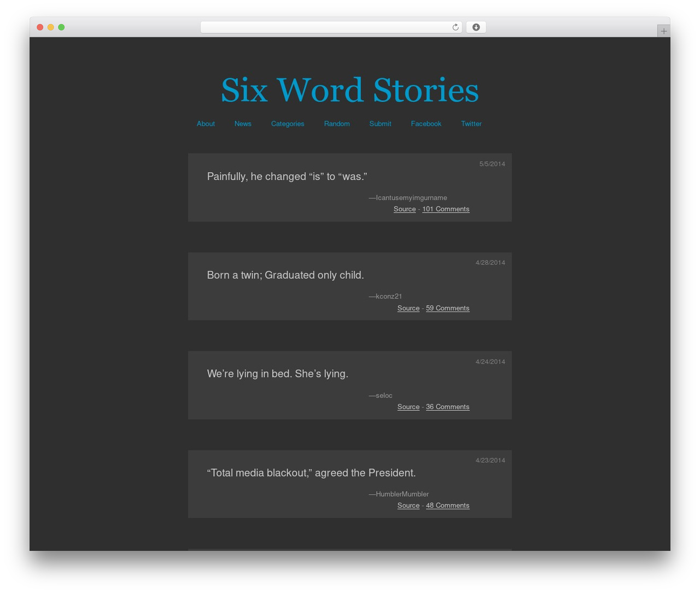Open Source link for HumblerMumbler's story

click(x=409, y=505)
